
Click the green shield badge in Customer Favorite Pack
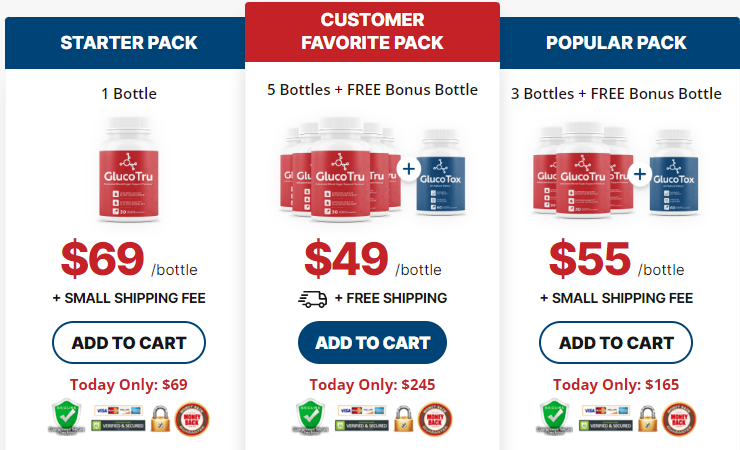tap(309, 418)
